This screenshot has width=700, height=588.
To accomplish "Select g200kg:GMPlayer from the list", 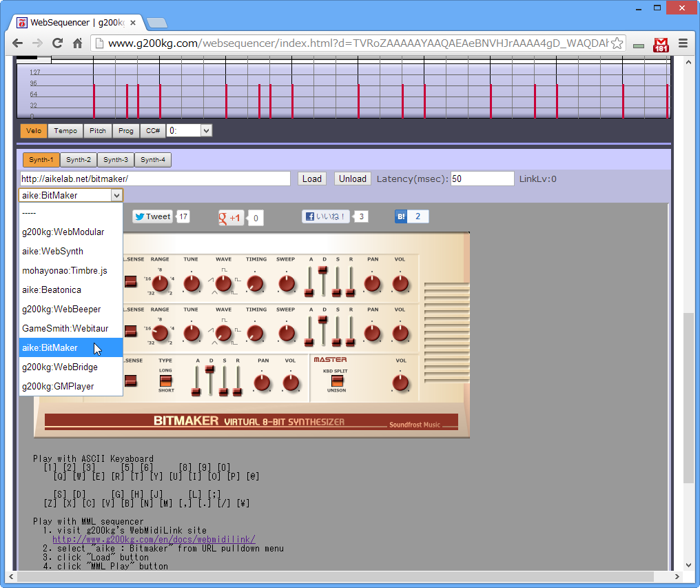I will [71, 387].
